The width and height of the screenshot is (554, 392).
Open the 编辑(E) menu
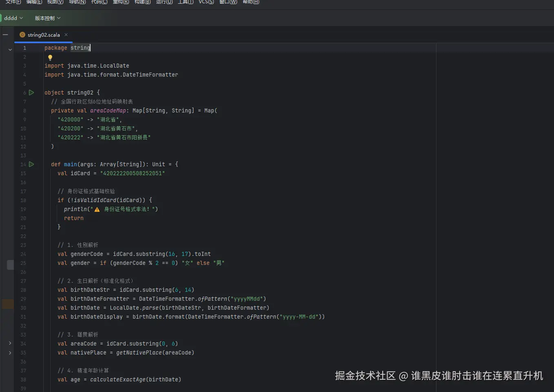click(34, 2)
